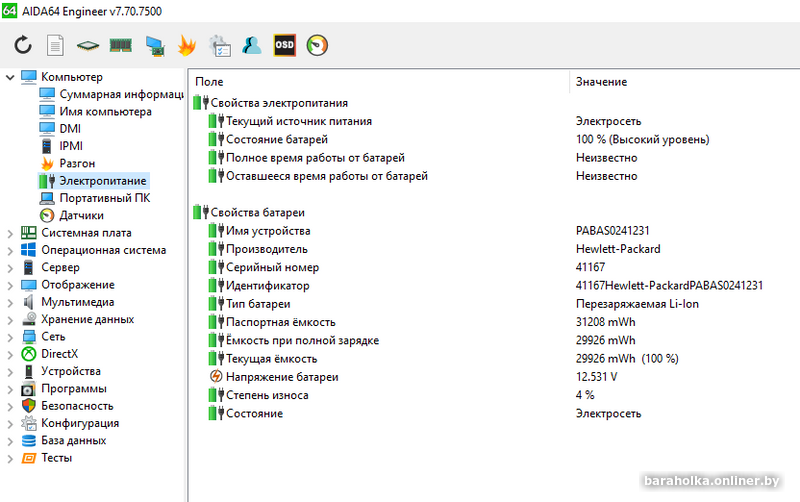Expand the Безопасность tree node
Viewport: 800px width, 502px height.
pos(10,407)
